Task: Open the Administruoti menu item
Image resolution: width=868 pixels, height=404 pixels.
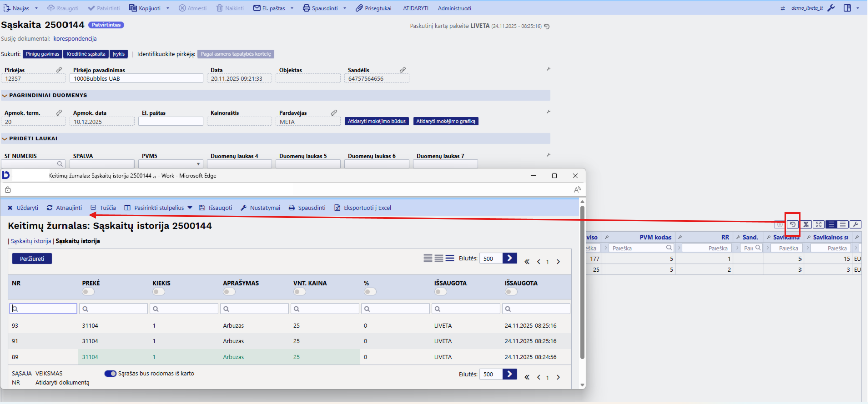Action: pyautogui.click(x=454, y=8)
